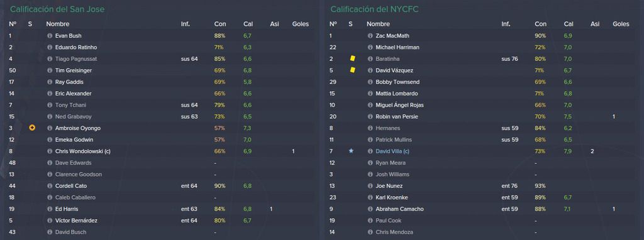
Task: Click info icon next to Robin van Persie
Action: click(370, 116)
